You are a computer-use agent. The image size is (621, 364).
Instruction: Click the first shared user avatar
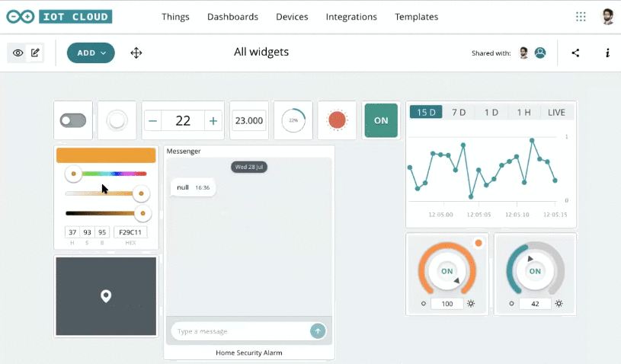pos(524,53)
